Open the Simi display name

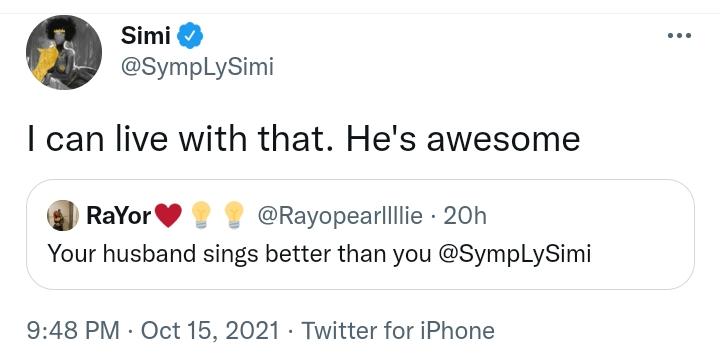(x=146, y=35)
